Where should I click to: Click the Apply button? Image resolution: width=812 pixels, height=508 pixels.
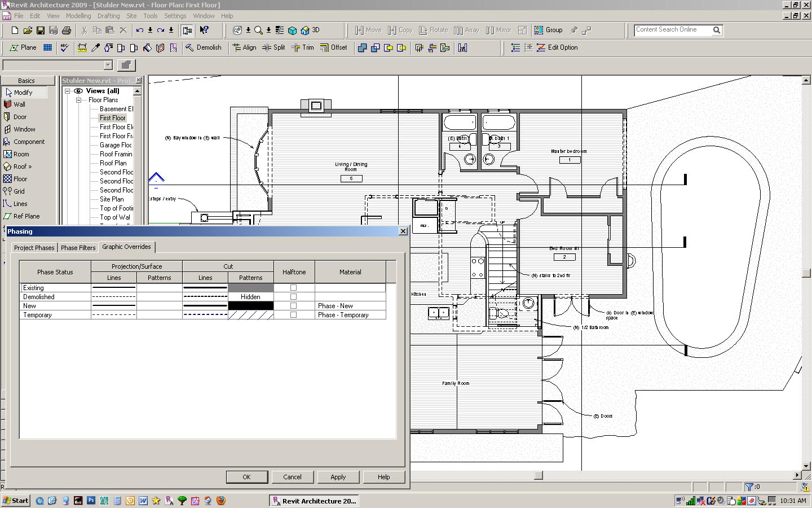tap(338, 477)
